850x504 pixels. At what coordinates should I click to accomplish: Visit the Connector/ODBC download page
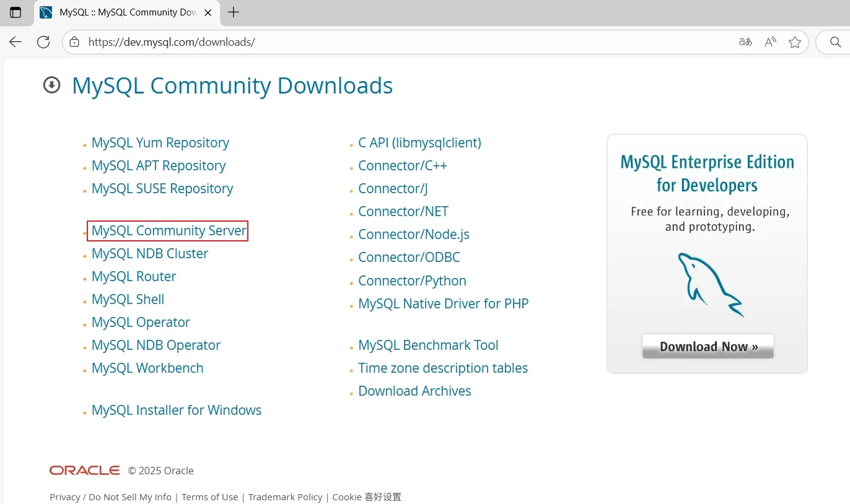[x=409, y=257]
